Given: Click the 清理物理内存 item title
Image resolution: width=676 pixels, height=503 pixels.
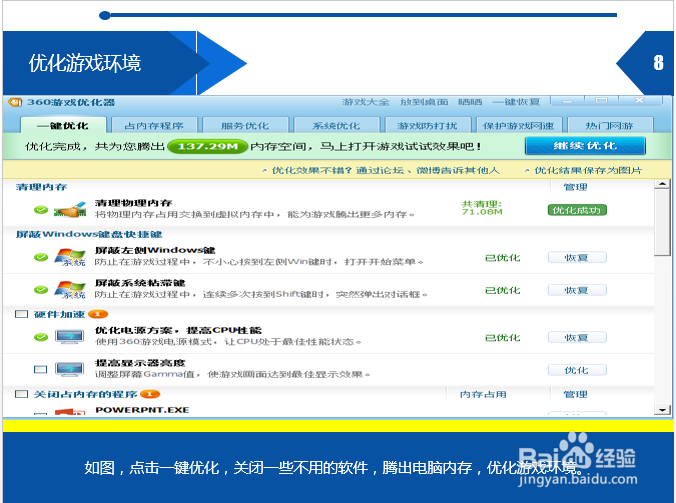Looking at the screenshot, I should pyautogui.click(x=133, y=203).
